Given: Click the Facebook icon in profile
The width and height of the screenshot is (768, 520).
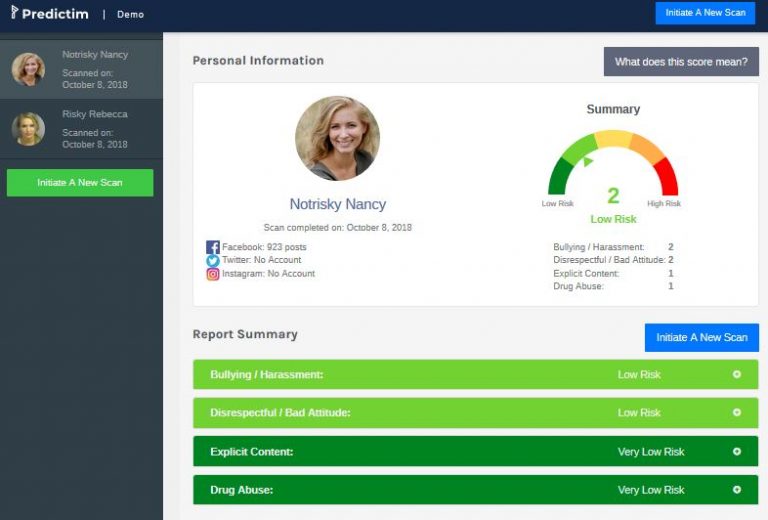Looking at the screenshot, I should coord(213,247).
